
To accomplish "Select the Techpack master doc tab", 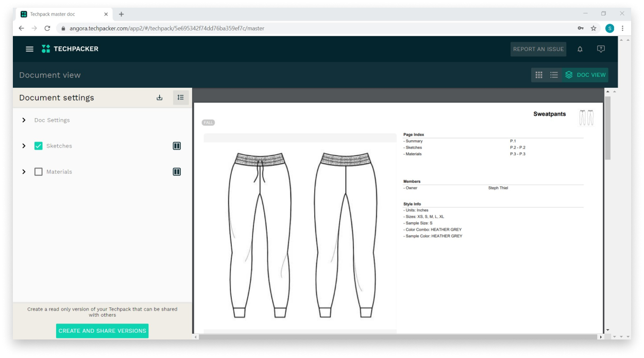I will [64, 14].
